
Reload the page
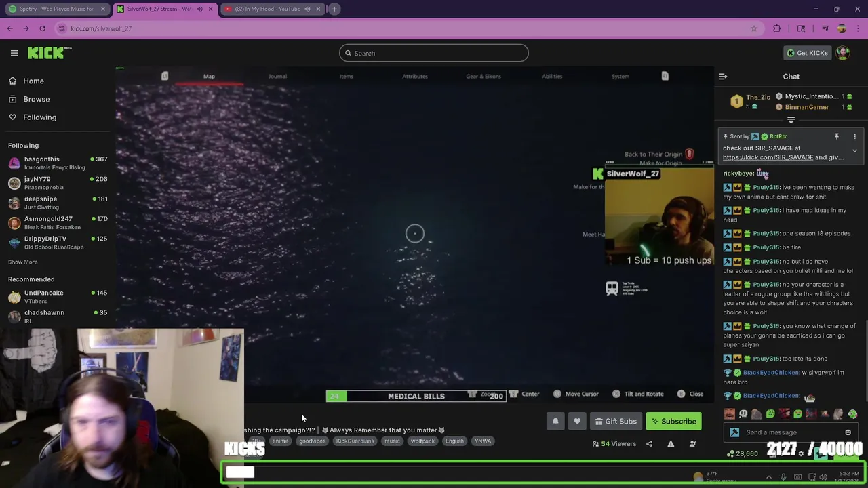tap(42, 28)
